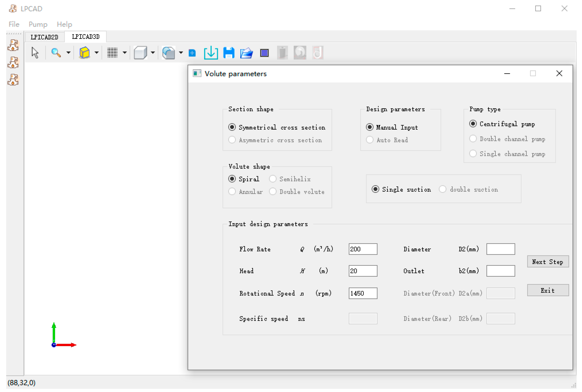The image size is (582, 392).
Task: Switch to the LPICAD2D tab
Action: 44,37
